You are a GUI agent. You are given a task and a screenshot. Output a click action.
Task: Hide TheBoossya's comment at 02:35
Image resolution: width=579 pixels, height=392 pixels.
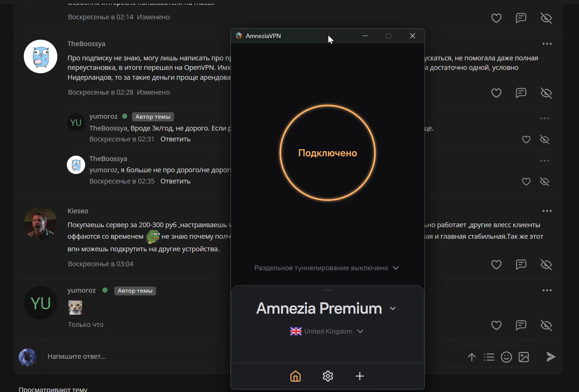(544, 181)
